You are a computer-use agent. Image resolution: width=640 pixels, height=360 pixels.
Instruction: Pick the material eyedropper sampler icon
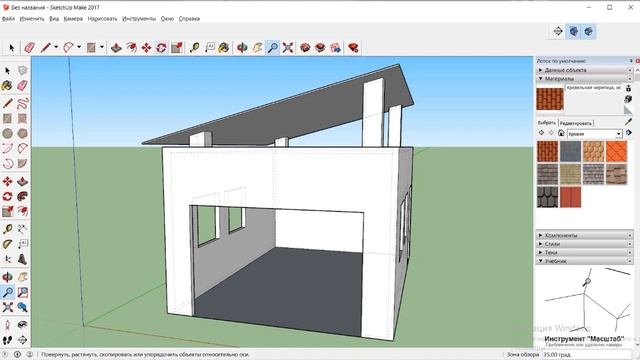point(629,122)
